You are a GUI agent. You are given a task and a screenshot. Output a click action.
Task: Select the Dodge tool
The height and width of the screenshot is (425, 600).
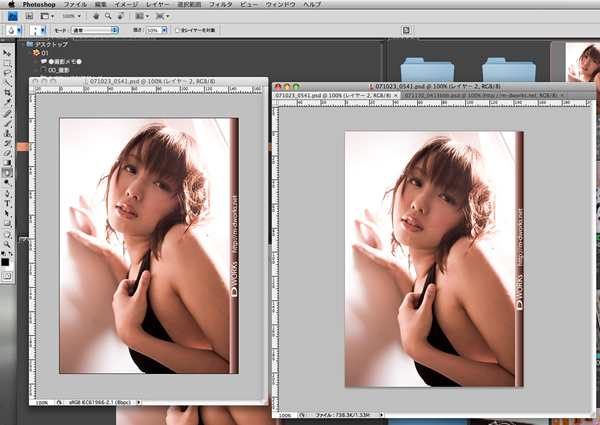coord(7,183)
